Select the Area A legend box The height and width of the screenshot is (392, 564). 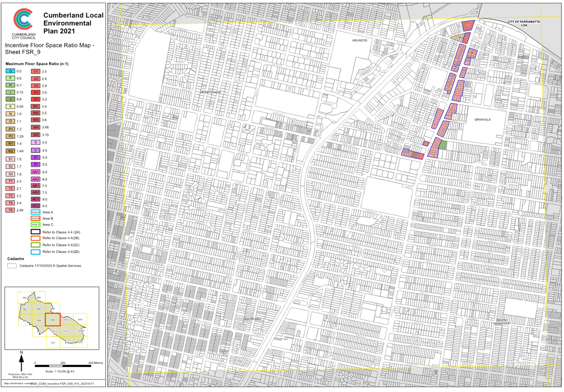click(x=36, y=212)
